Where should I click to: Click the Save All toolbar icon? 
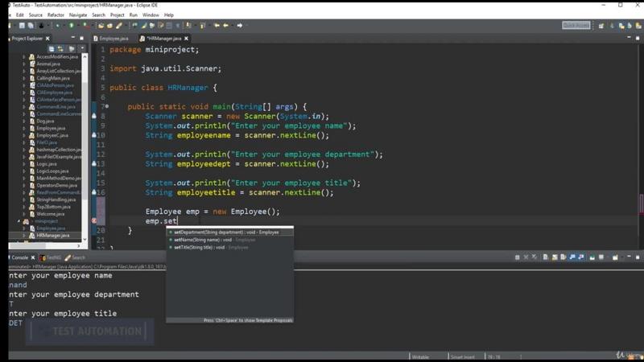(x=31, y=26)
